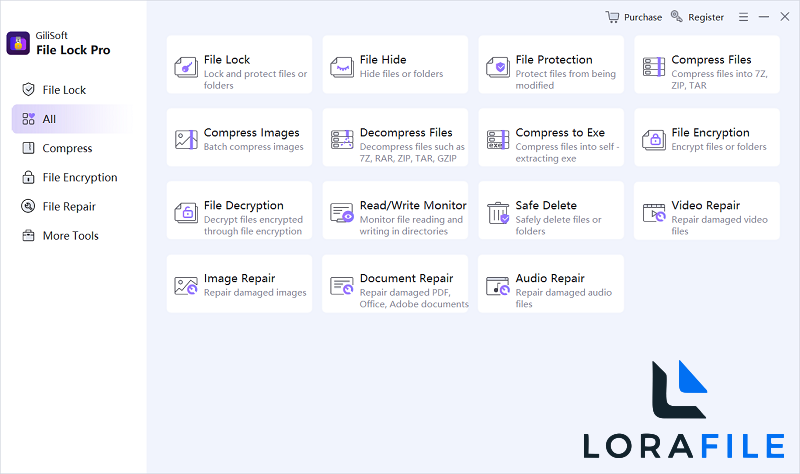Image resolution: width=800 pixels, height=474 pixels.
Task: Click "Repair damaged PDF, Office, Adobe documents" text
Action: (414, 298)
